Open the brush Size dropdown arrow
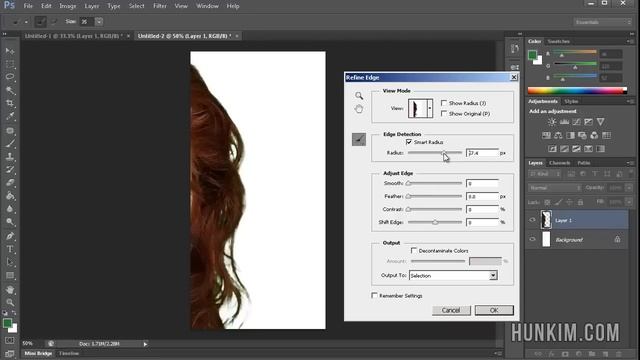 tap(99, 21)
